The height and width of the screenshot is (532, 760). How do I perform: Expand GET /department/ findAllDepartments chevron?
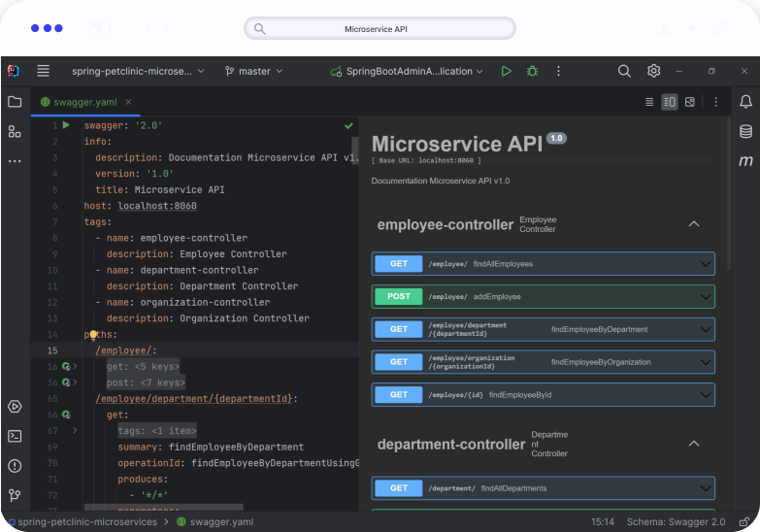click(706, 488)
